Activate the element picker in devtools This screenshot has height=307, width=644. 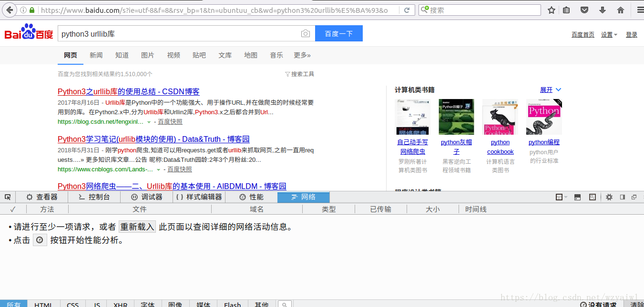[8, 197]
